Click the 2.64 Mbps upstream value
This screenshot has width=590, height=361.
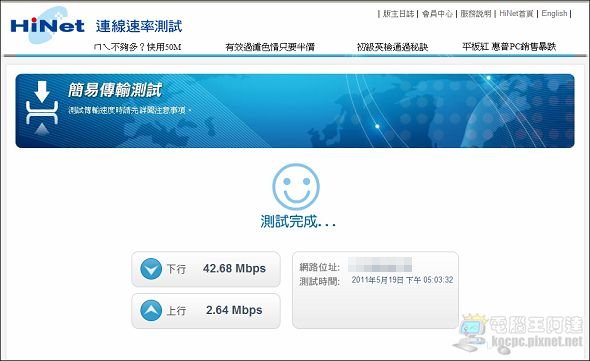tap(234, 310)
